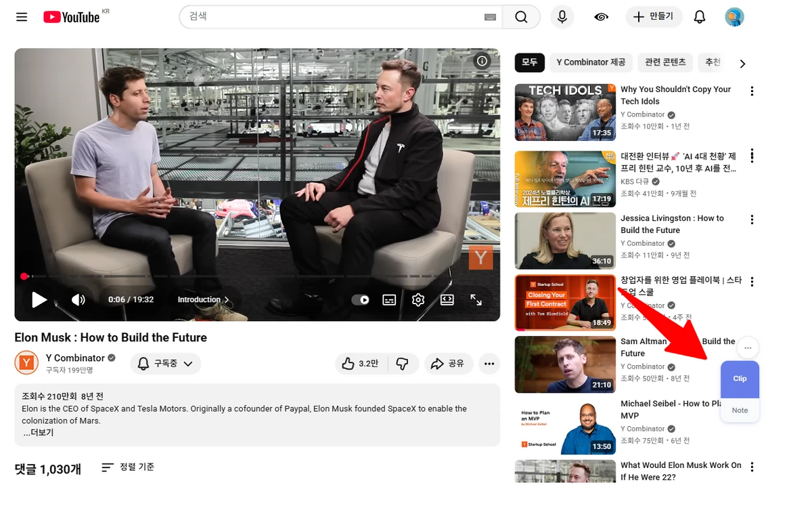Open the on-screen keyboard in search box
The image size is (812, 508).
(491, 17)
